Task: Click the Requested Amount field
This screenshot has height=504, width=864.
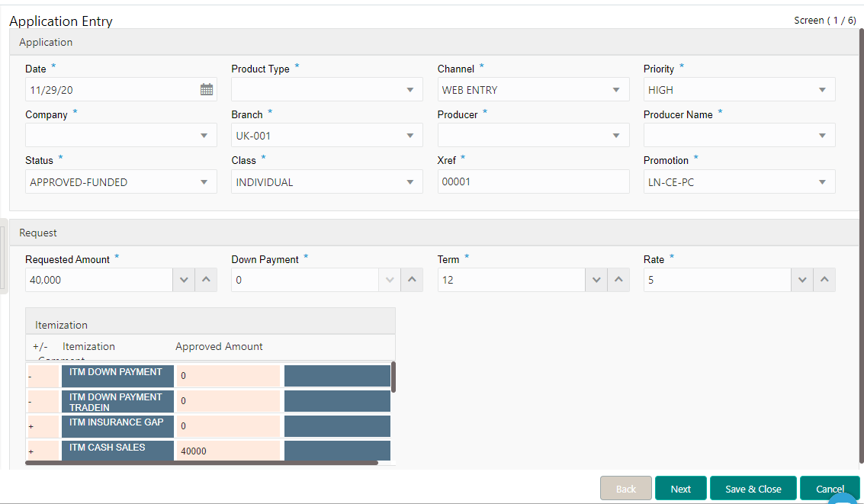Action: (x=99, y=280)
